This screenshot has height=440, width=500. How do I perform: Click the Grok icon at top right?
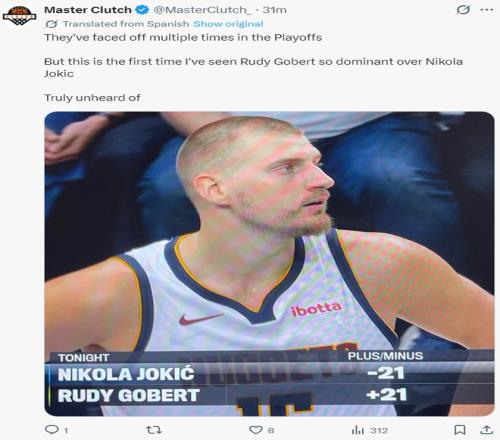[463, 10]
